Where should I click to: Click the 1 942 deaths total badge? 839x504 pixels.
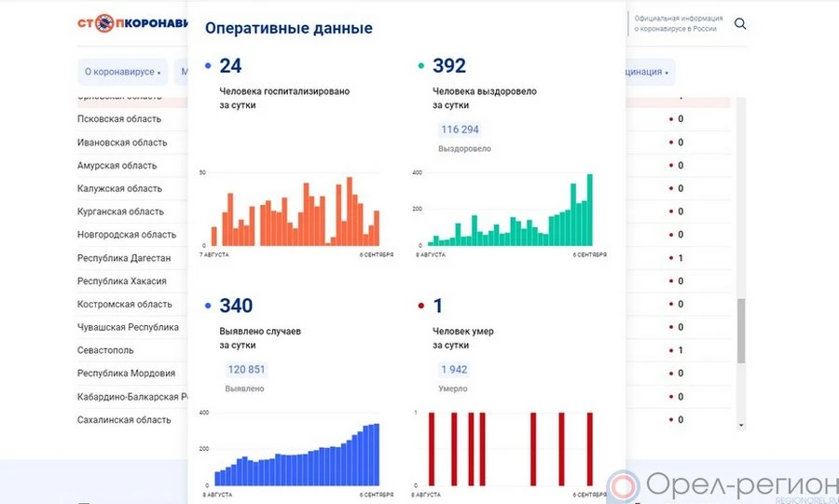pos(454,369)
